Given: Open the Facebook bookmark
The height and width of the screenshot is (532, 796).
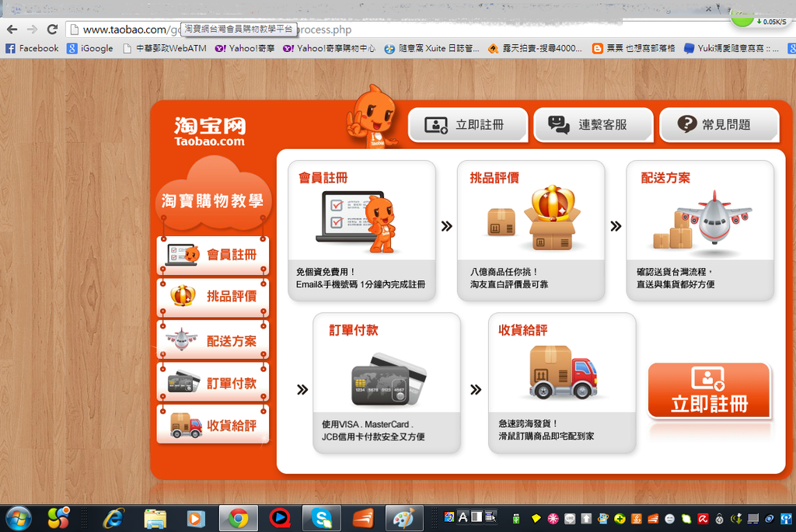Looking at the screenshot, I should click(x=32, y=48).
